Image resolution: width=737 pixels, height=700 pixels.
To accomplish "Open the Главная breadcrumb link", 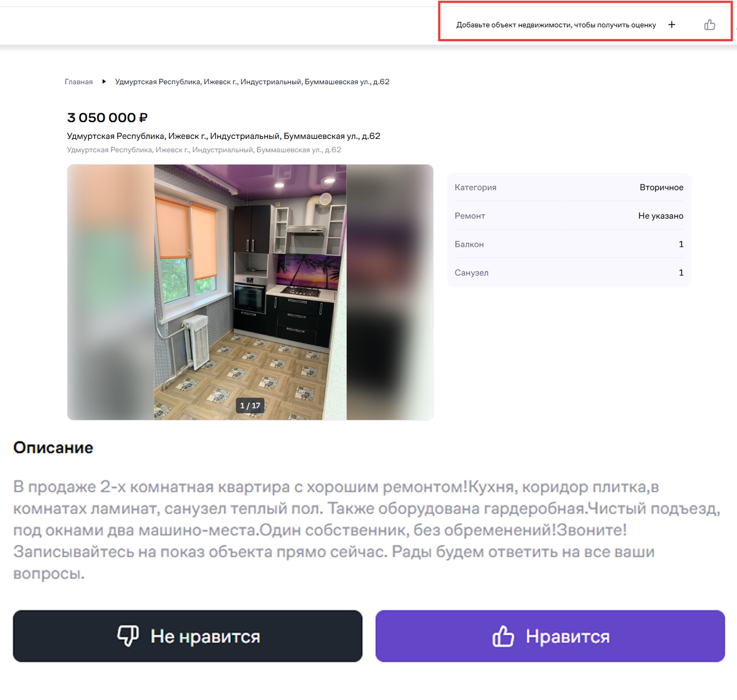I will coord(79,82).
